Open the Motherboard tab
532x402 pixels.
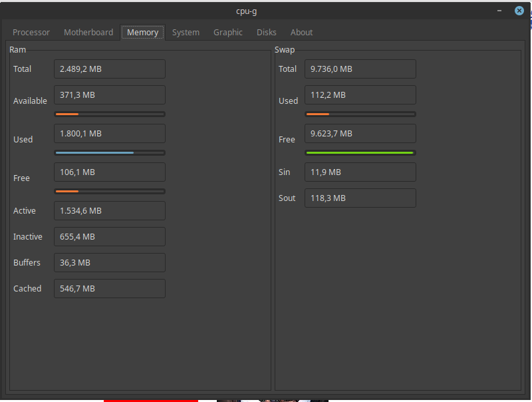pos(88,32)
